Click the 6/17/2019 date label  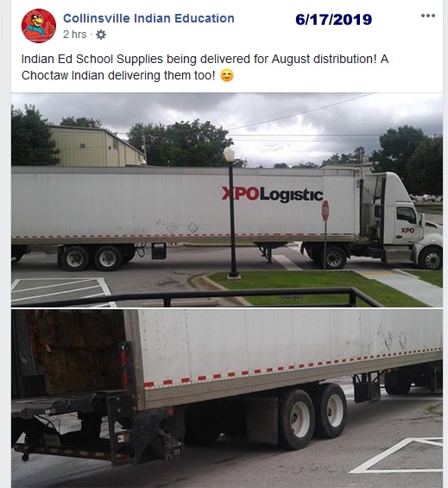(333, 20)
